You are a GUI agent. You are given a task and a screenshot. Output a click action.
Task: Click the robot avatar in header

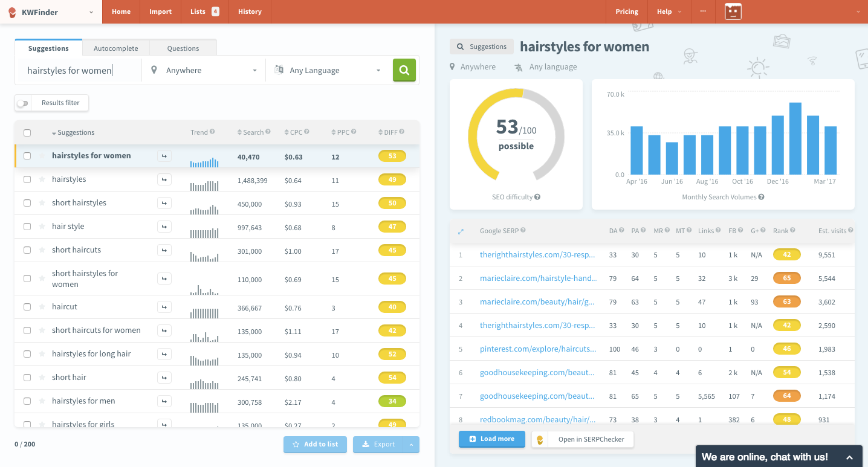(x=733, y=11)
